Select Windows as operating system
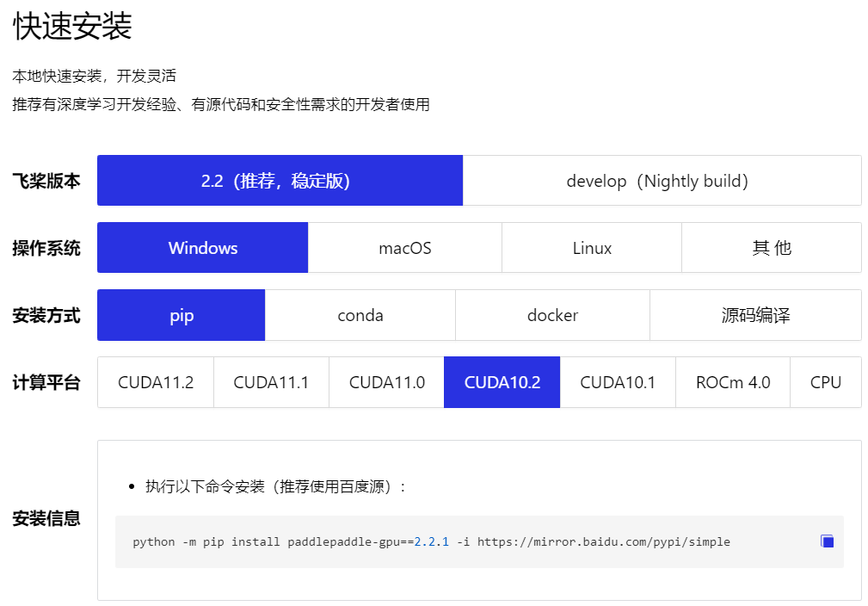 (202, 248)
